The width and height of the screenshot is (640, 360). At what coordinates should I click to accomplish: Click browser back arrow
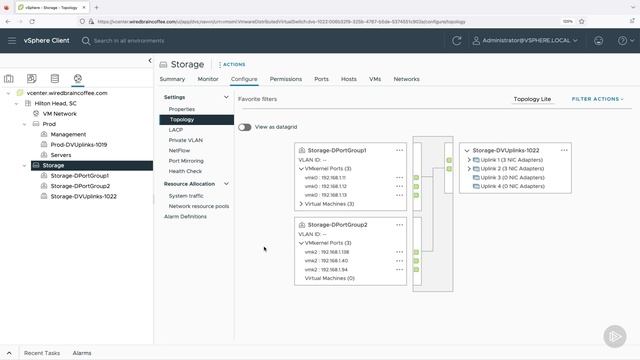pyautogui.click(x=8, y=21)
